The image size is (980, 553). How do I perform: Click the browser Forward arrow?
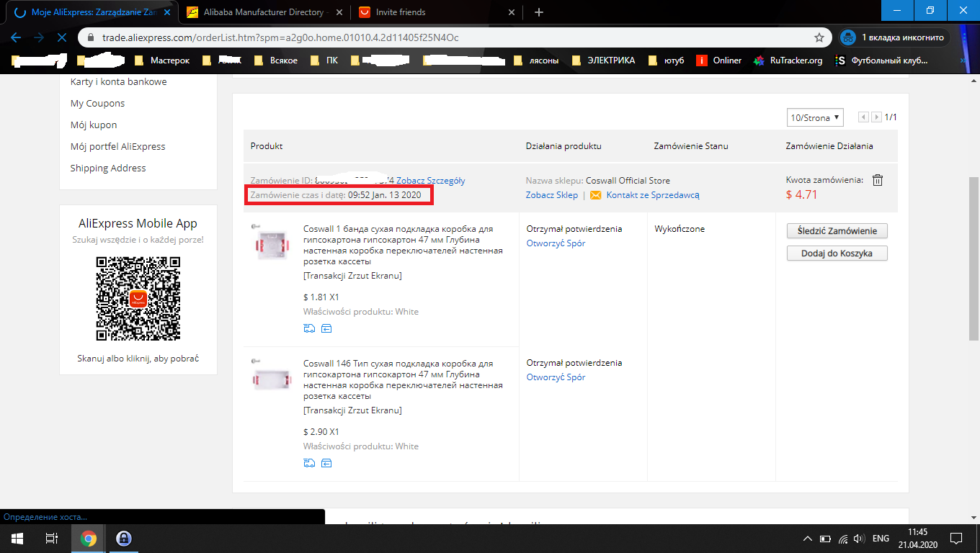(39, 37)
